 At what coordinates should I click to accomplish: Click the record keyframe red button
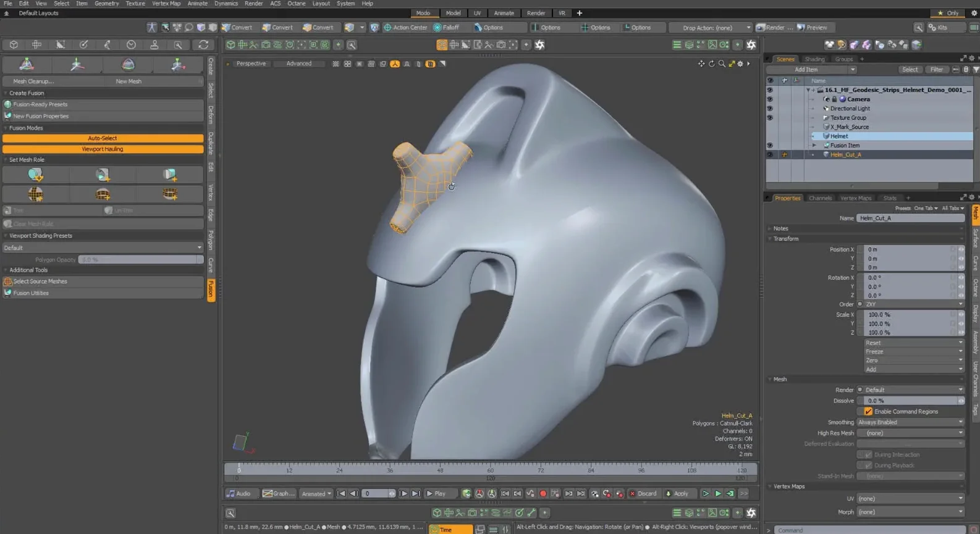coord(543,493)
